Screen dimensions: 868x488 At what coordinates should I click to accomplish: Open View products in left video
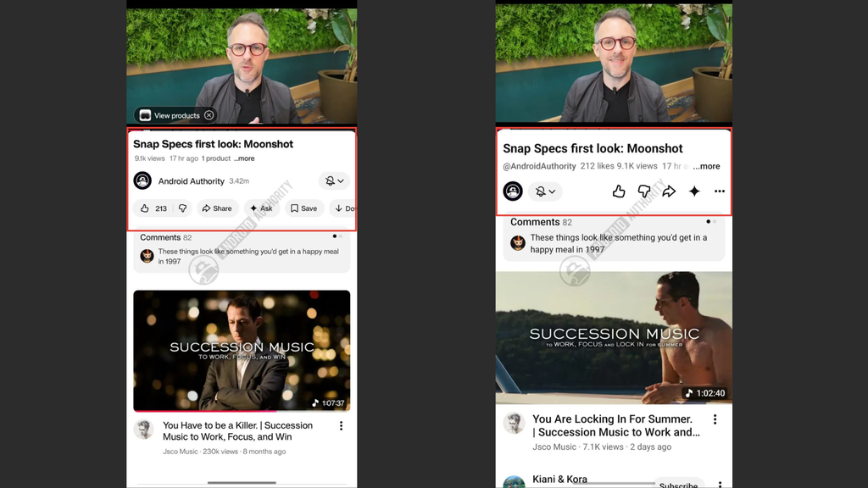coord(170,115)
